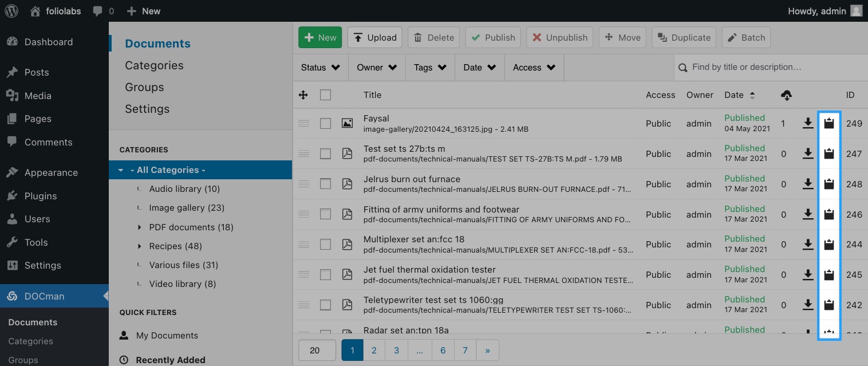Select Audio library (10) category
The width and height of the screenshot is (868, 366).
184,189
